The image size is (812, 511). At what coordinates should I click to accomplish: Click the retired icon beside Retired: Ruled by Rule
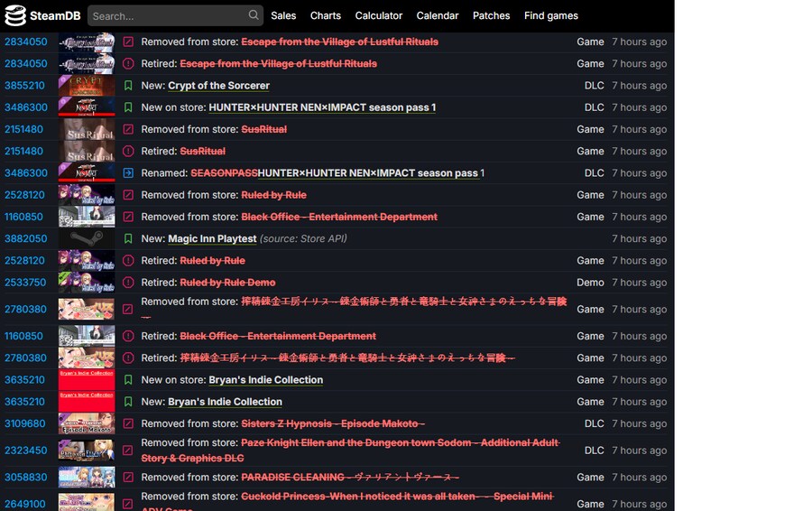click(x=128, y=260)
